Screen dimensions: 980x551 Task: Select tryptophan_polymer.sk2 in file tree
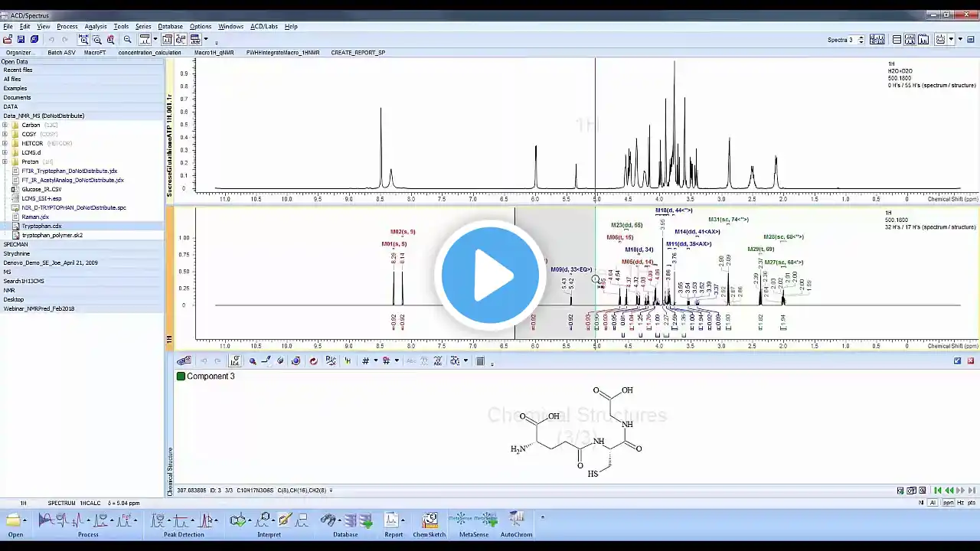[52, 236]
